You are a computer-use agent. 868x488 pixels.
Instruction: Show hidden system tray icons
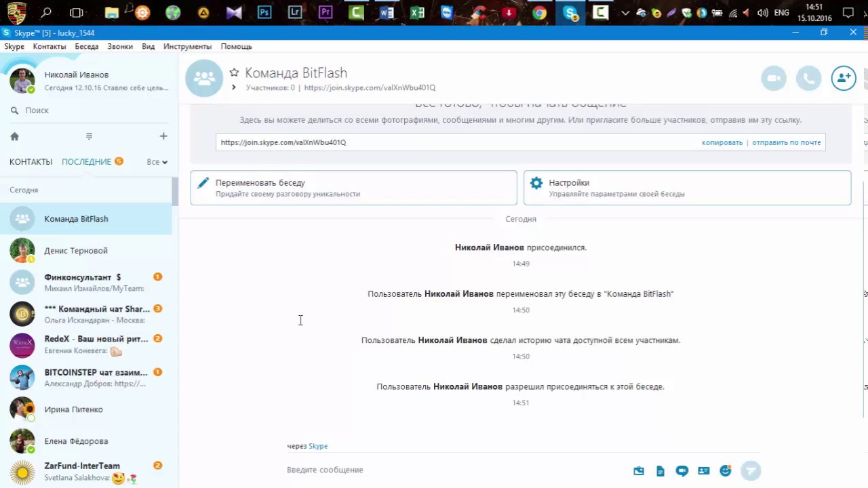coord(625,13)
